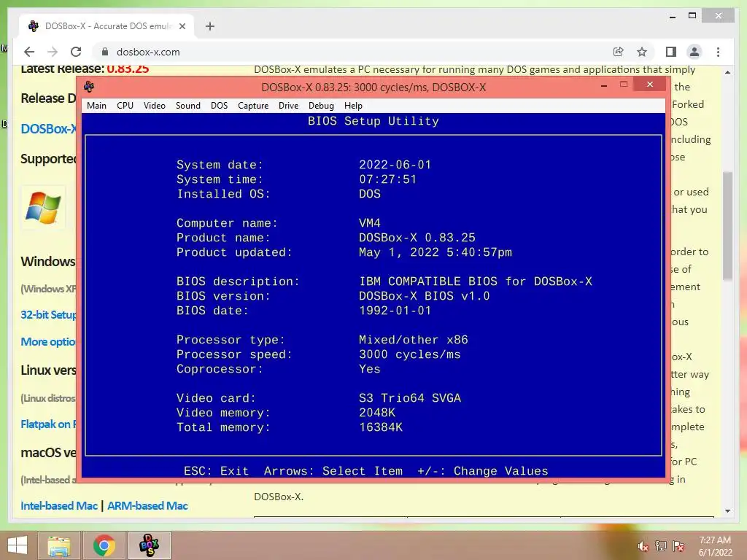Image resolution: width=747 pixels, height=560 pixels.
Task: Toggle the Chrome side panel icon
Action: point(671,52)
